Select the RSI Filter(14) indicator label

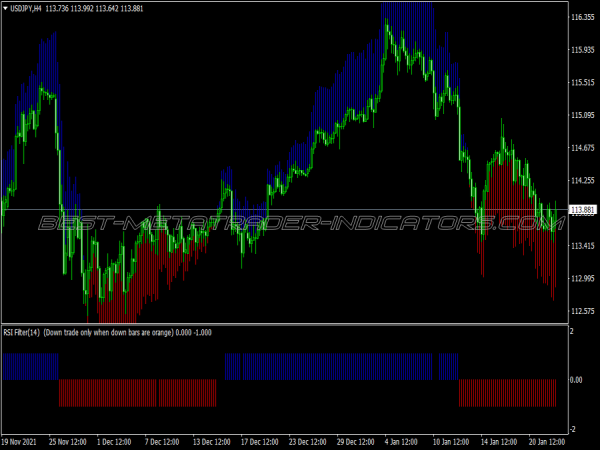click(21, 333)
